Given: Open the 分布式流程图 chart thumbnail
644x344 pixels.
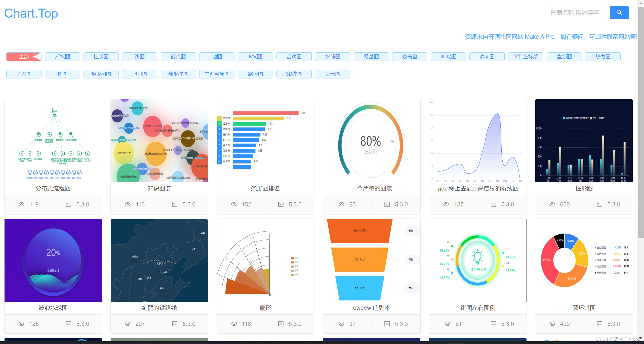Looking at the screenshot, I should (x=53, y=141).
